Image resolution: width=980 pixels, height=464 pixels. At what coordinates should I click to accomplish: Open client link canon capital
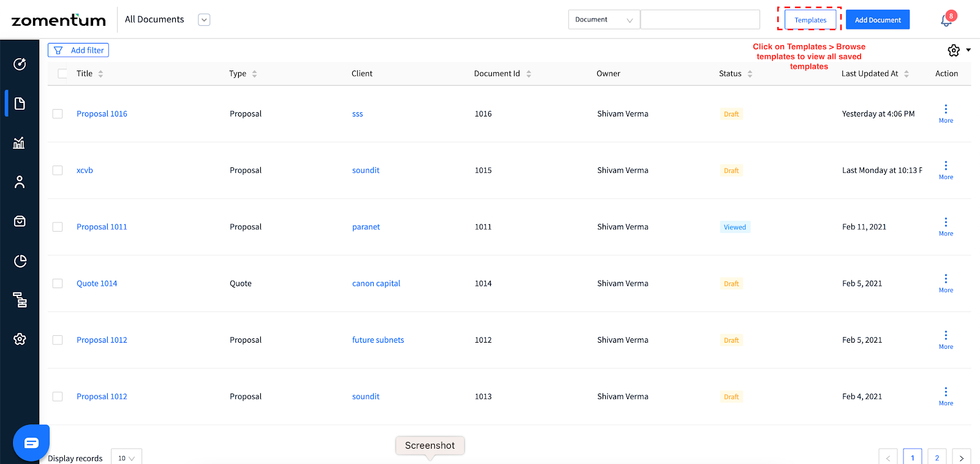tap(376, 283)
